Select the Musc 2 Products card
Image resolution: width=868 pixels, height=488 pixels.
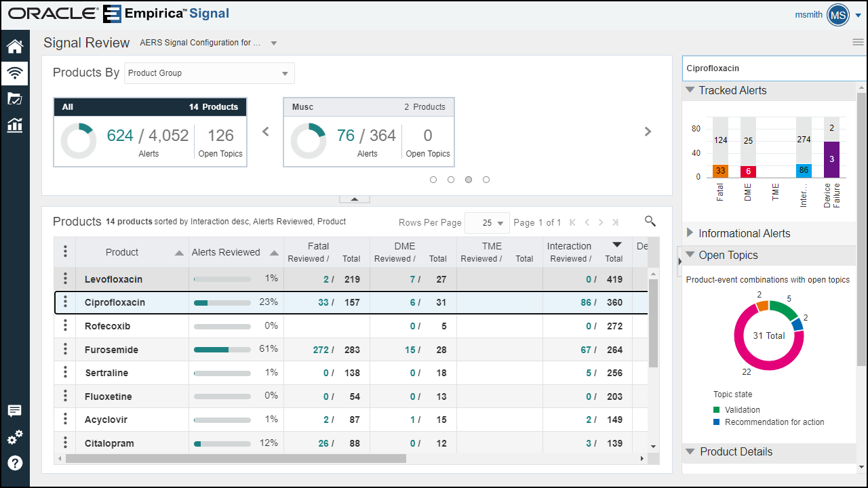(369, 132)
